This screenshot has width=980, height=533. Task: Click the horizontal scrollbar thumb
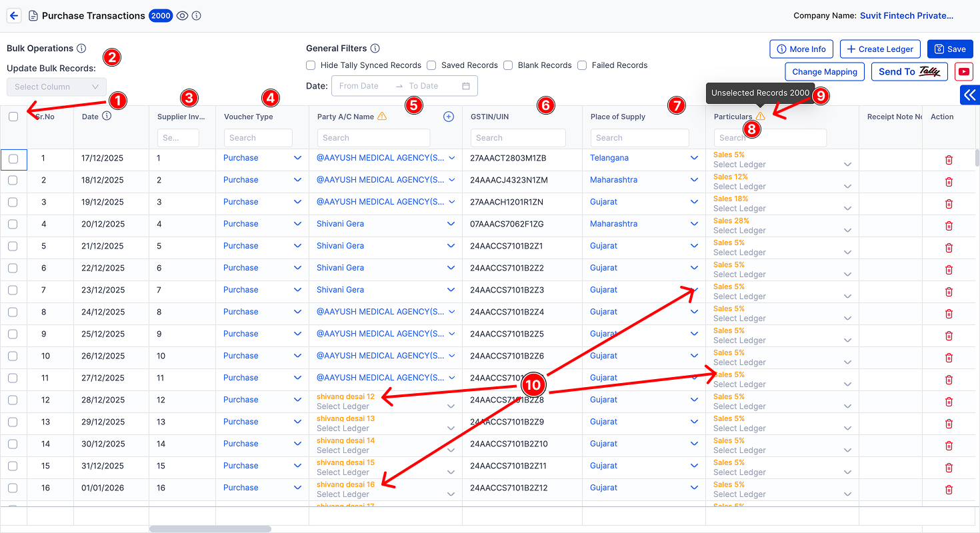tap(210, 529)
